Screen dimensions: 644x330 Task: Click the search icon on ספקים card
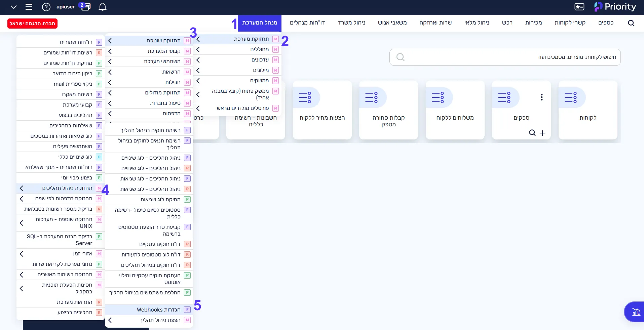532,133
